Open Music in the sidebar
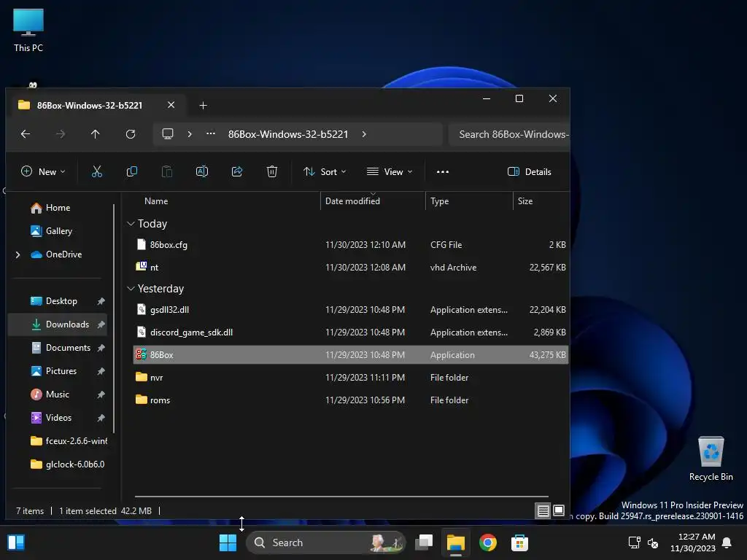 (57, 394)
